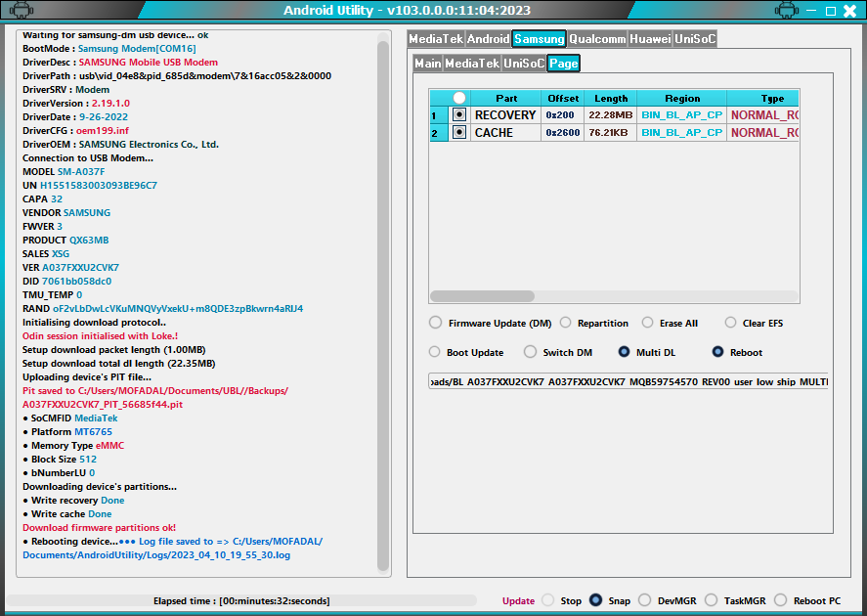This screenshot has height=616, width=867.
Task: Click the Part column header
Action: [506, 99]
